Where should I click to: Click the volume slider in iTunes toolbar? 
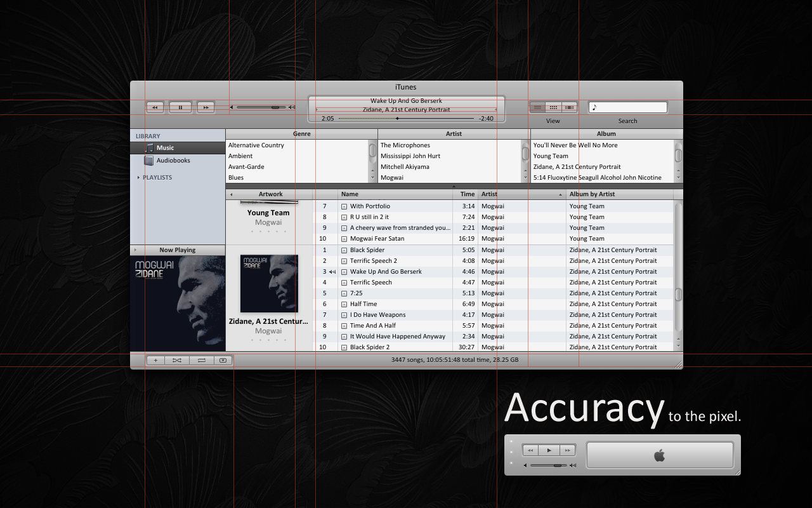click(262, 107)
